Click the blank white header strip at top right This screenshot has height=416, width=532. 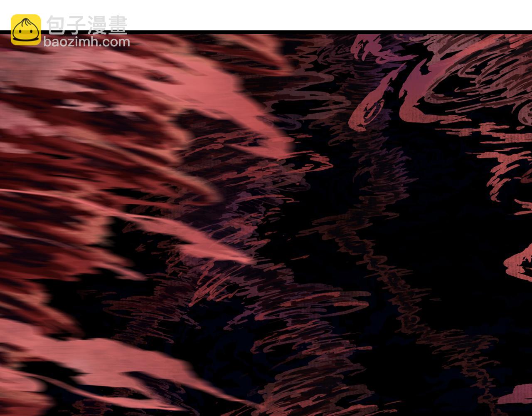(x=374, y=15)
